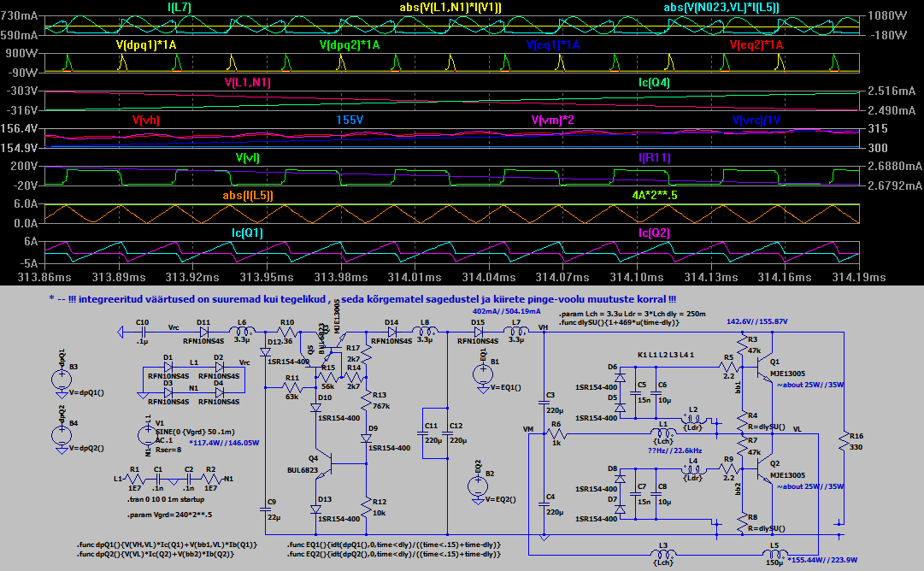Select the V(dpq1)*1A trace label

pos(146,44)
